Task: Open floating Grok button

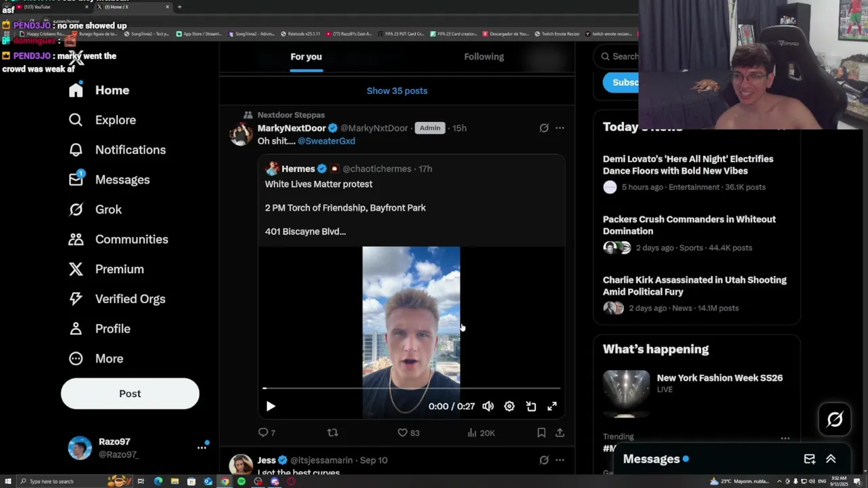Action: [x=835, y=420]
